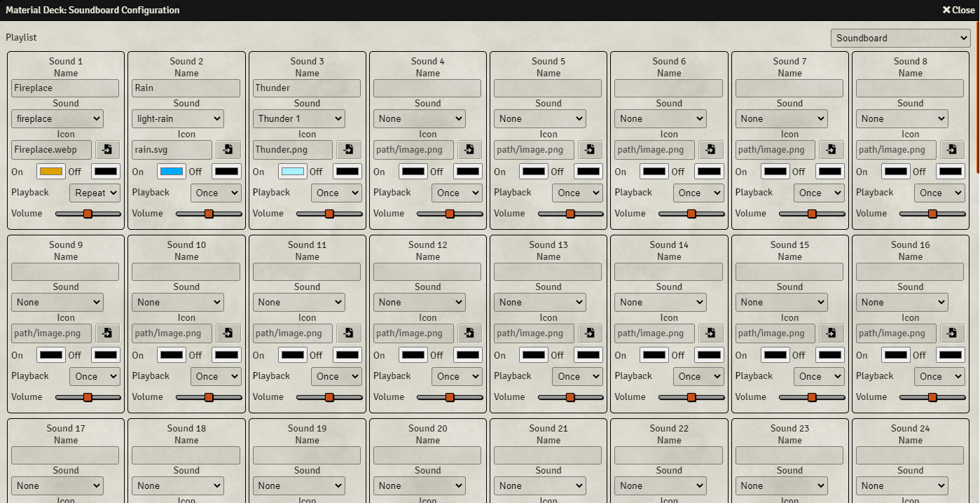
Task: Click Sound 13 icon file picker button
Action: [x=590, y=333]
